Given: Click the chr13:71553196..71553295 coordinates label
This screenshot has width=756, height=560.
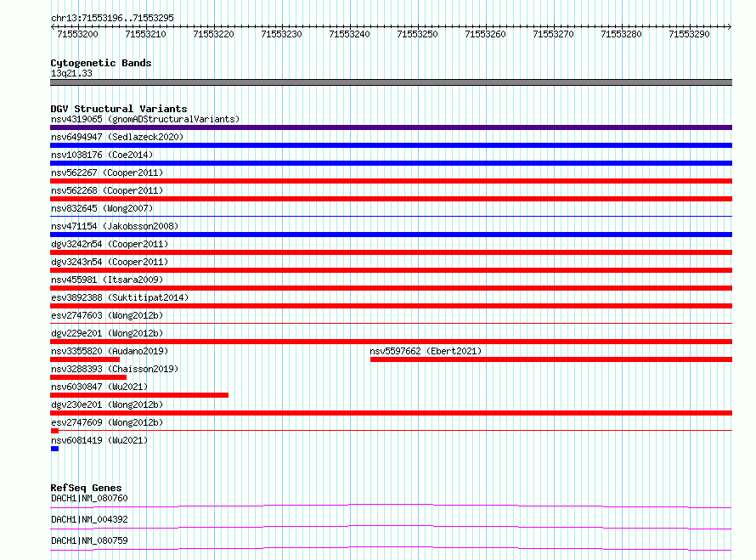Looking at the screenshot, I should [112, 18].
